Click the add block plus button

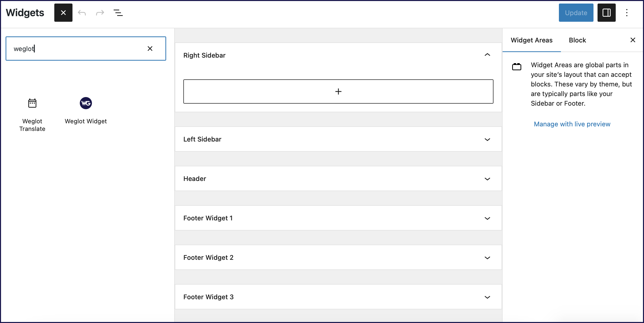coord(338,91)
